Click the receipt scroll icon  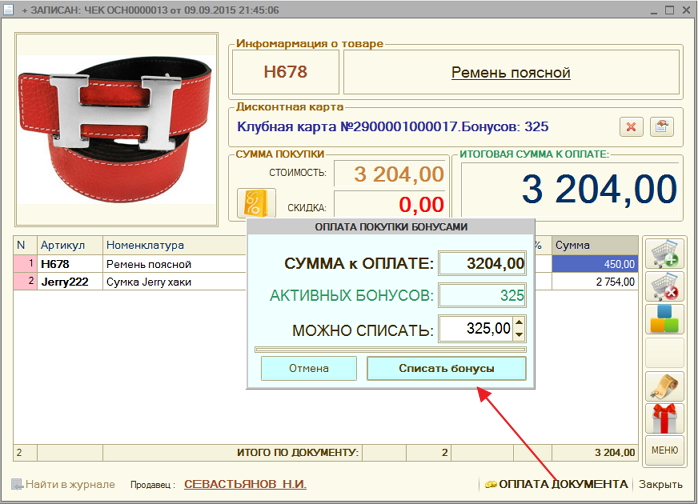664,386
